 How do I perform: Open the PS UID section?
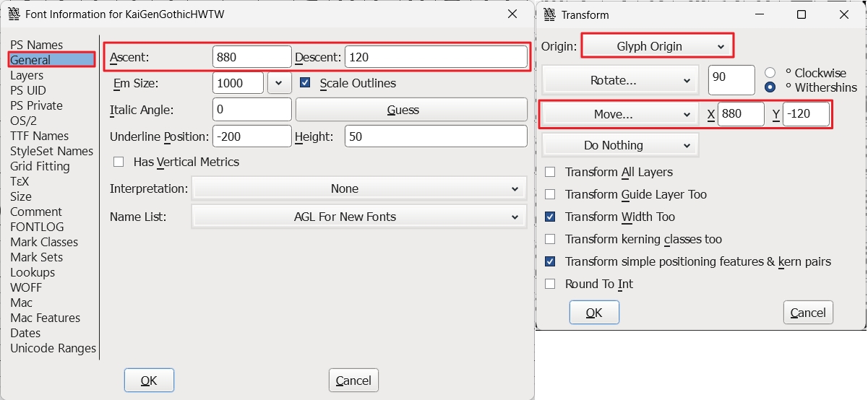[28, 90]
